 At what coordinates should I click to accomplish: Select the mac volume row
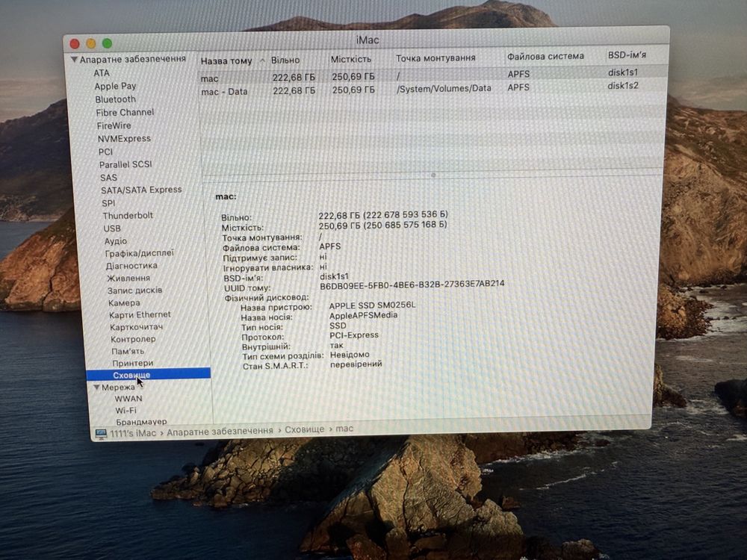pyautogui.click(x=432, y=75)
